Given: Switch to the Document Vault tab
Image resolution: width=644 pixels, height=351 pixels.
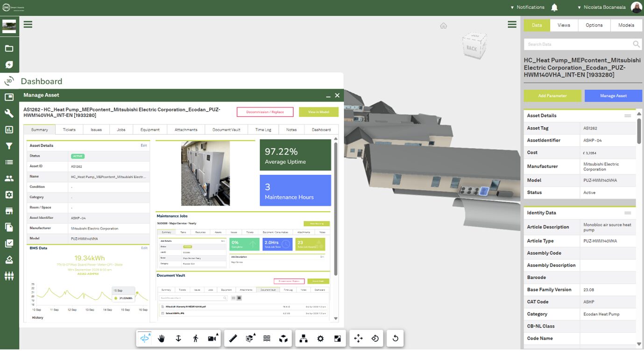Looking at the screenshot, I should 226,129.
